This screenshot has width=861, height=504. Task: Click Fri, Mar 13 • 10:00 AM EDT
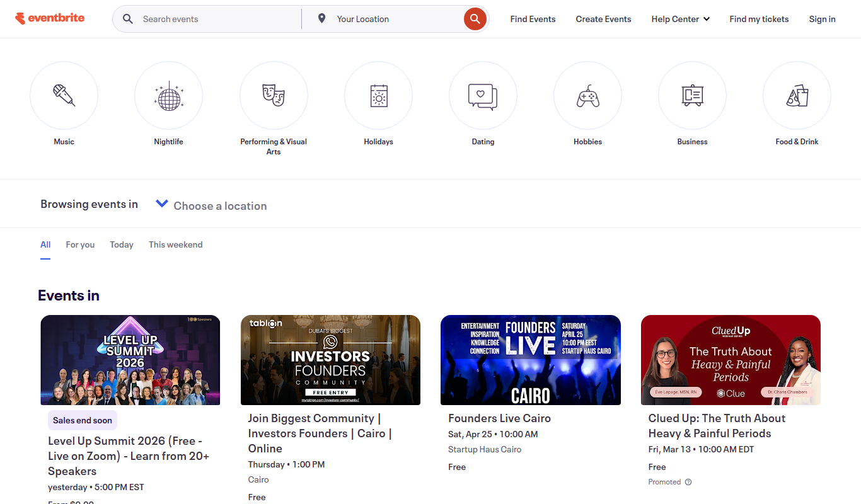702,449
